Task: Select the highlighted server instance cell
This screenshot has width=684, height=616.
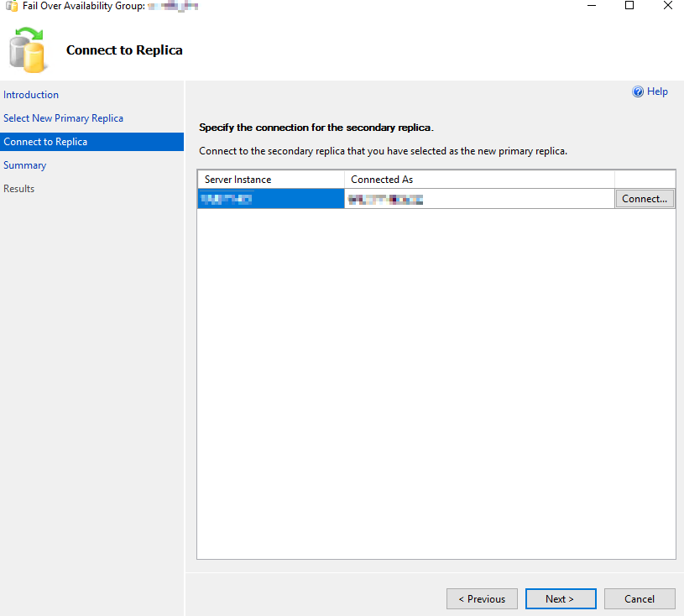Action: click(270, 199)
